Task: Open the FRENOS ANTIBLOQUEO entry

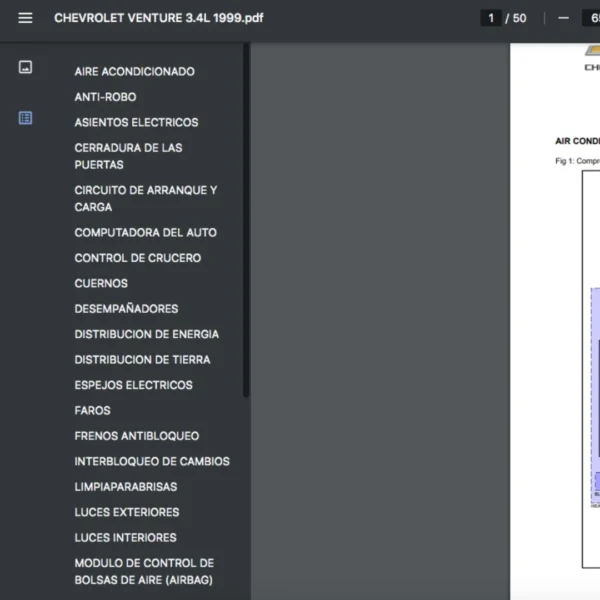Action: [x=136, y=436]
